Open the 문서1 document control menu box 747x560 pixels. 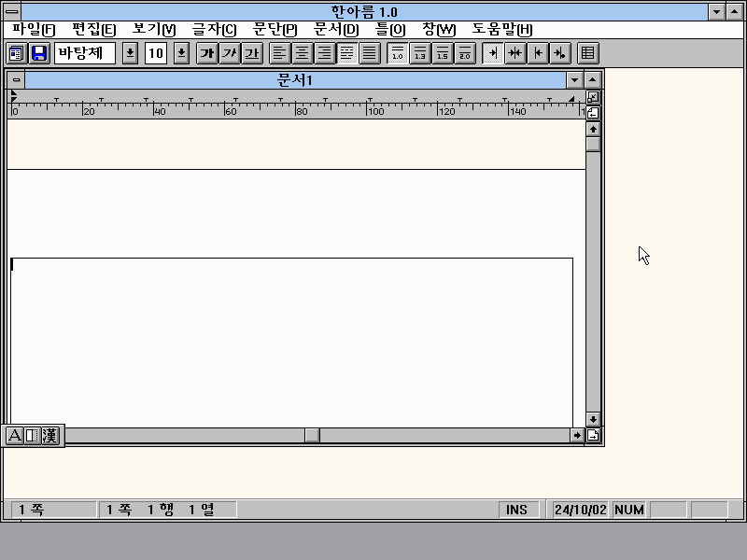[x=16, y=80]
